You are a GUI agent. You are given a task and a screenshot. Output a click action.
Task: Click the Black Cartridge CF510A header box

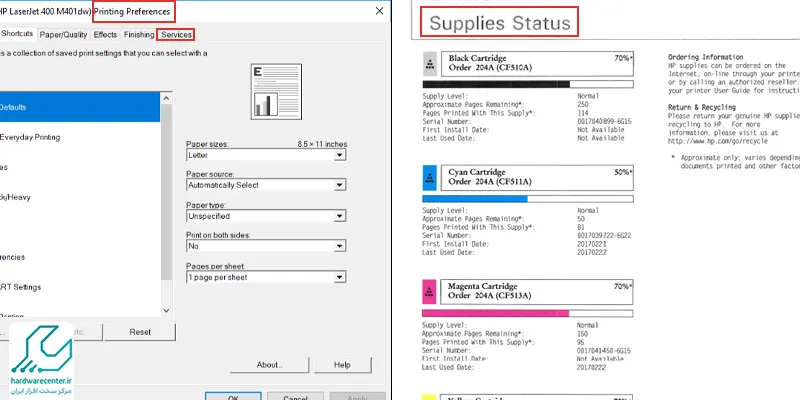[x=537, y=64]
